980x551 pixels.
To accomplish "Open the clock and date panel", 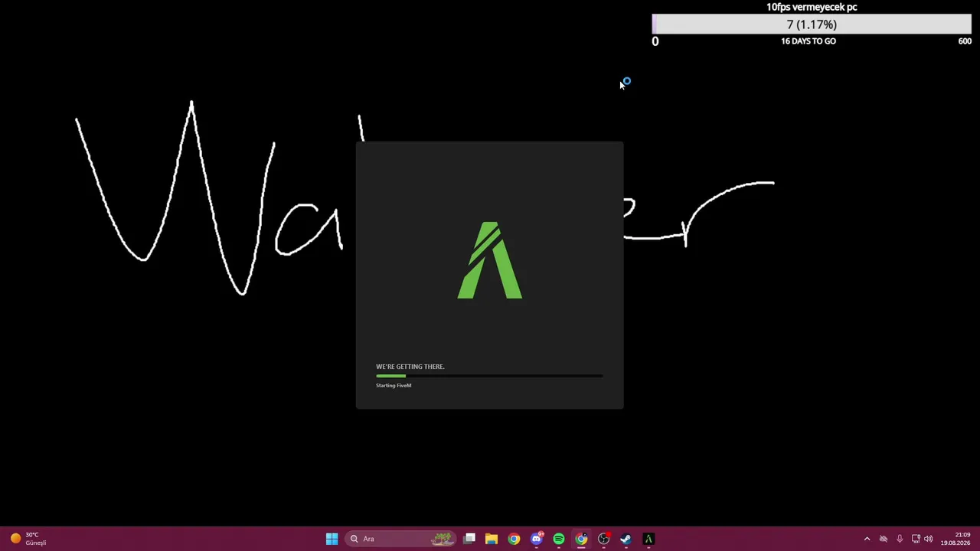I will tap(955, 539).
